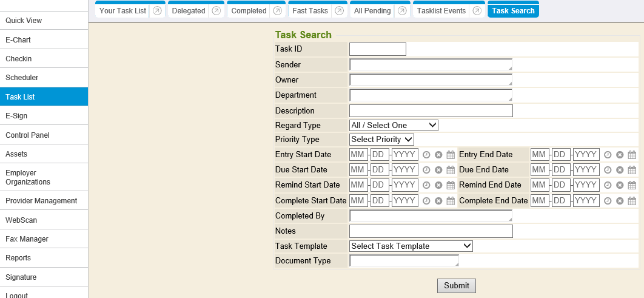Pop out the Delegated tab arrow icon
The image size is (644, 298).
216,11
